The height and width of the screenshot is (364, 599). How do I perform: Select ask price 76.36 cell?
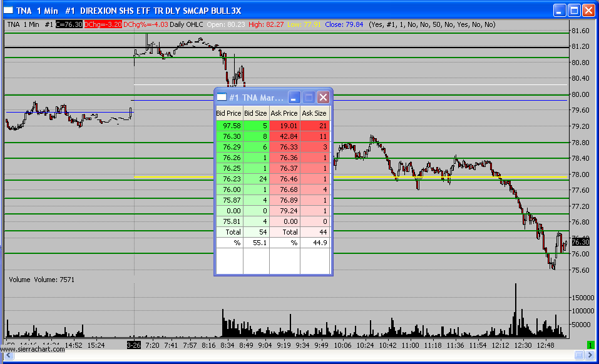tap(285, 158)
